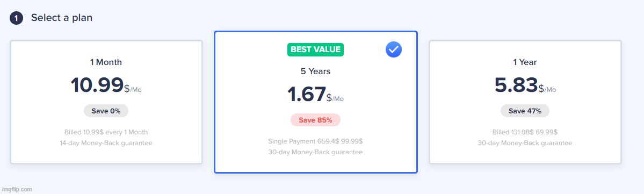Click the Select a plan heading

(x=62, y=18)
